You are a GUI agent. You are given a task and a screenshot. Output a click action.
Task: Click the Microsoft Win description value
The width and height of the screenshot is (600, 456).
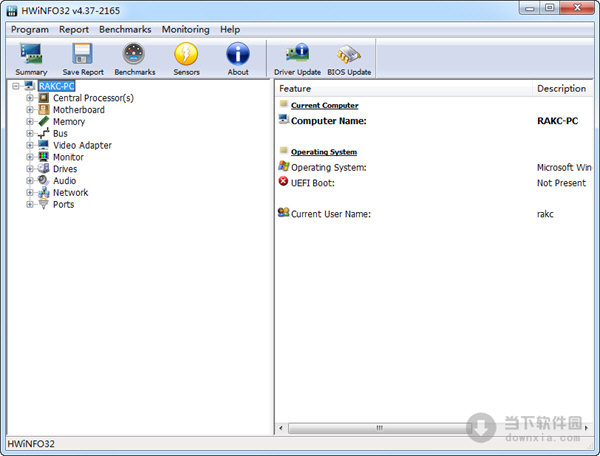564,168
